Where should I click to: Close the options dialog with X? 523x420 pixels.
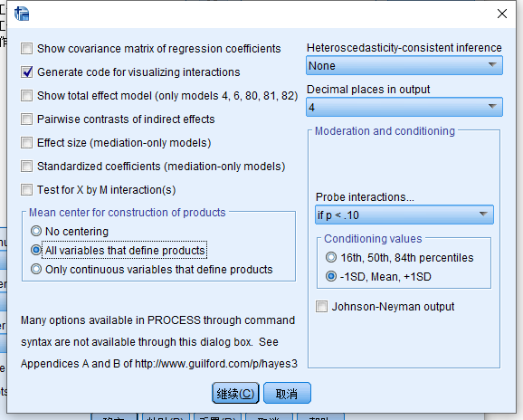[x=502, y=14]
